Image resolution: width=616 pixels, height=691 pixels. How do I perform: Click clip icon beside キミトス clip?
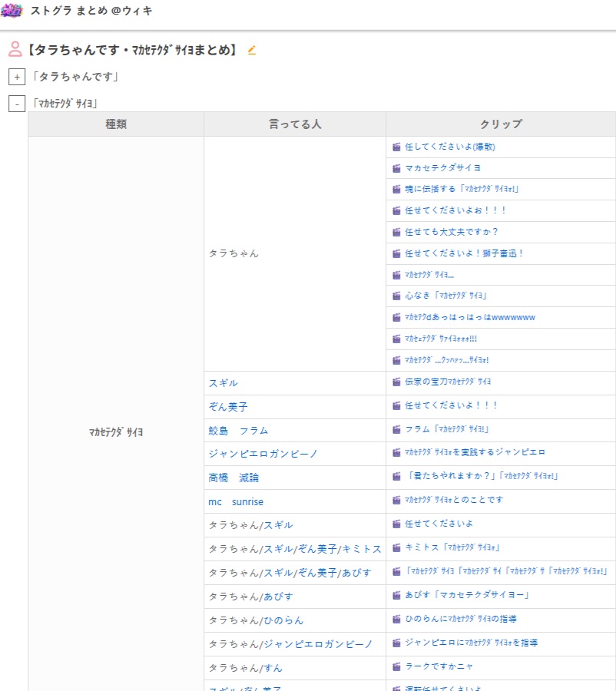point(396,547)
